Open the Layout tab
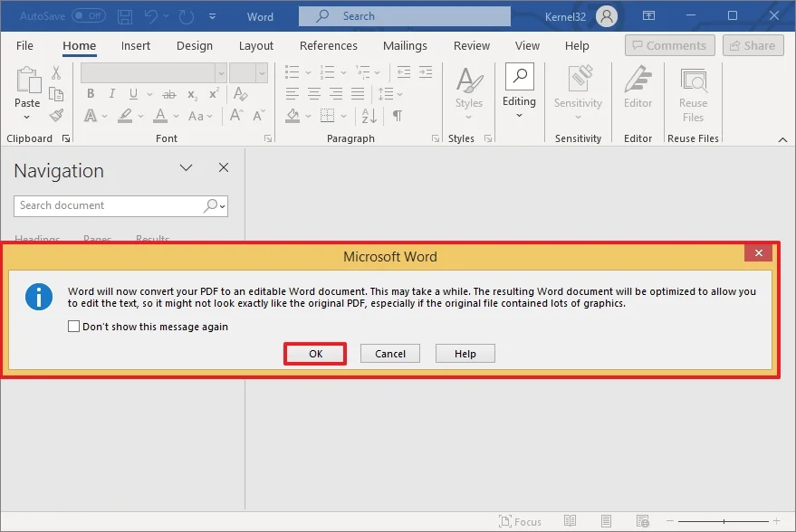Viewport: 796px width, 532px height. coord(256,45)
